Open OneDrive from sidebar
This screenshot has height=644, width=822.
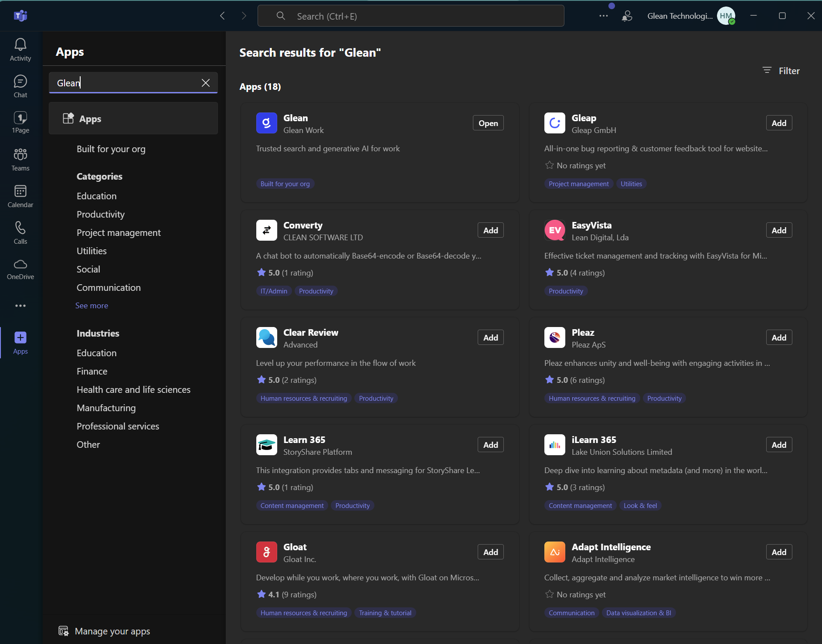click(20, 269)
